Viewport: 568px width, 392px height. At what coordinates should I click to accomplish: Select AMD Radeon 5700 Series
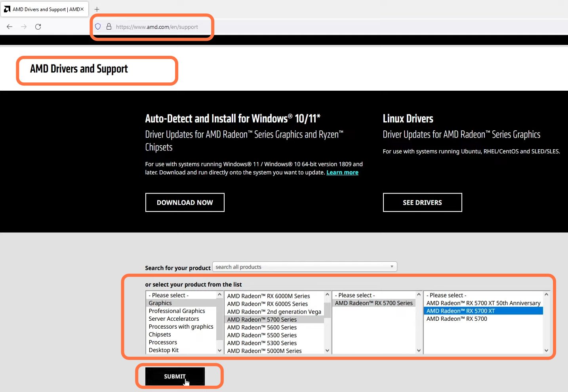click(274, 320)
